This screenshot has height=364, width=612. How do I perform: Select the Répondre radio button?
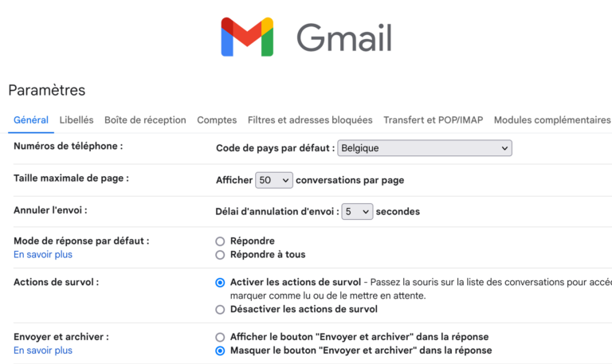pos(220,241)
